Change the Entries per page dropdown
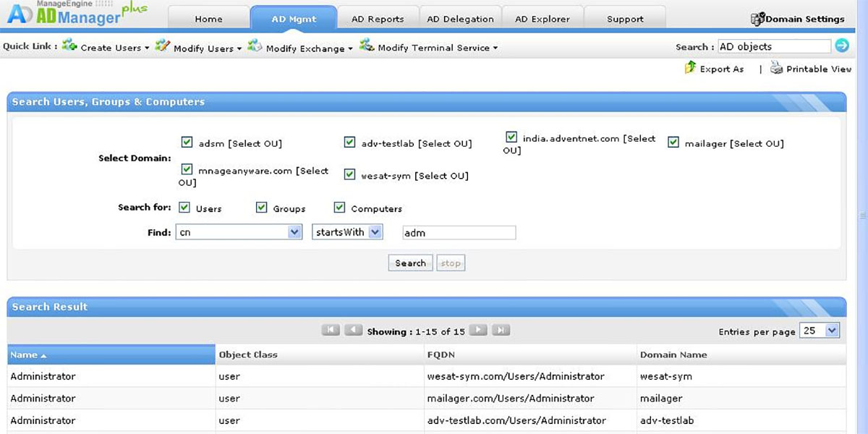Image resolution: width=868 pixels, height=434 pixels. [x=820, y=331]
